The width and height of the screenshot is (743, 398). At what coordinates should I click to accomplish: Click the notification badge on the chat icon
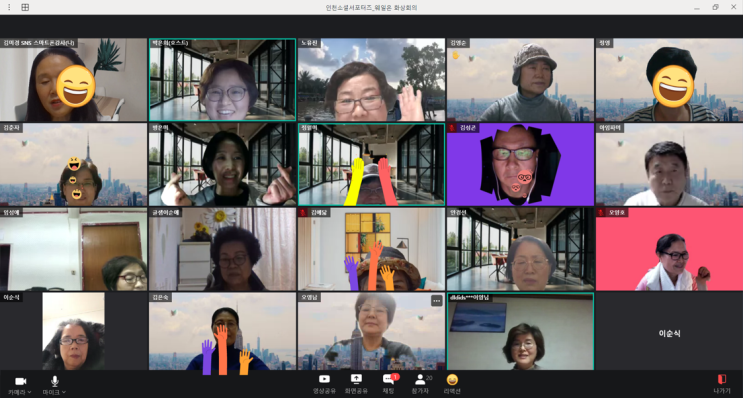[395, 377]
